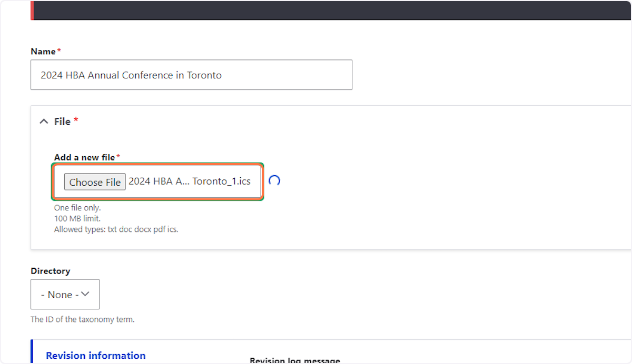The height and width of the screenshot is (364, 632).
Task: Click the upload progress spinner icon
Action: click(274, 180)
